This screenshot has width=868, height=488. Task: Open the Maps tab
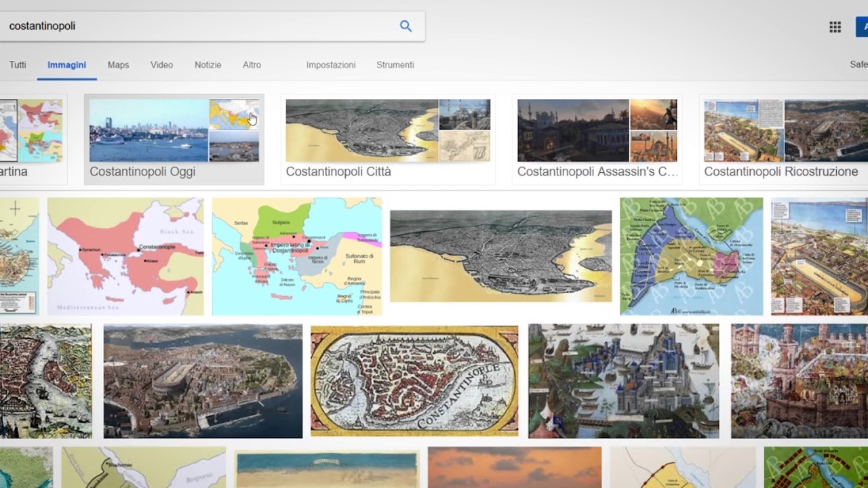coord(118,65)
